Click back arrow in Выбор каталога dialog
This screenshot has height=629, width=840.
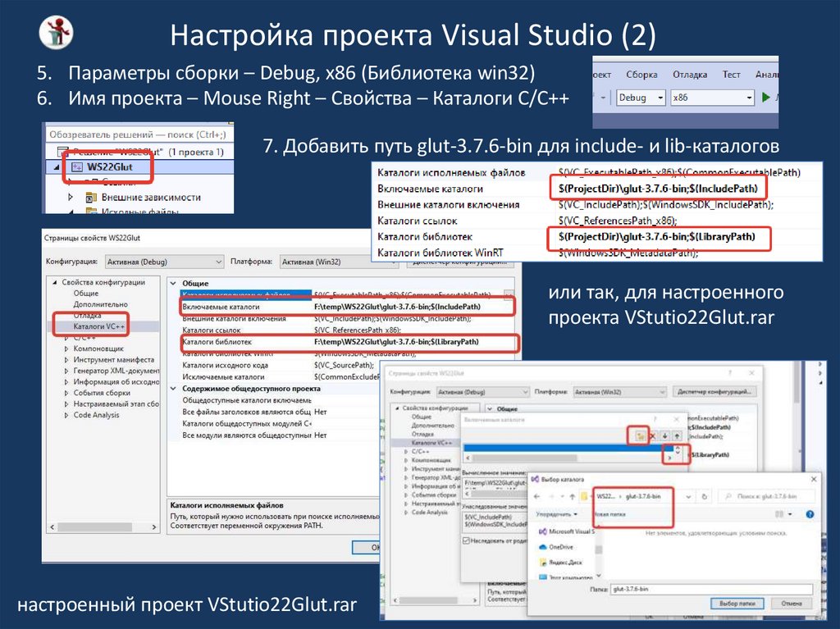(537, 497)
